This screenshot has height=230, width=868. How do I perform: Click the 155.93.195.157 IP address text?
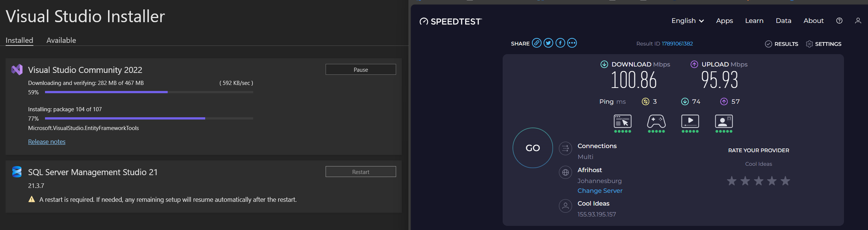click(x=597, y=214)
